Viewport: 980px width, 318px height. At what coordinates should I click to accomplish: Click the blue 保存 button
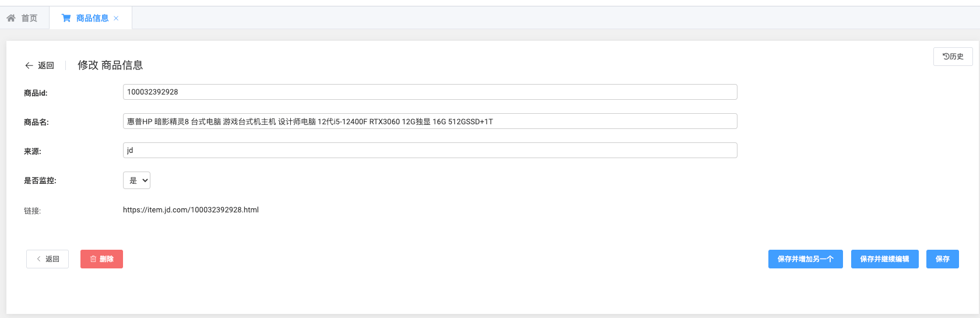(x=942, y=259)
